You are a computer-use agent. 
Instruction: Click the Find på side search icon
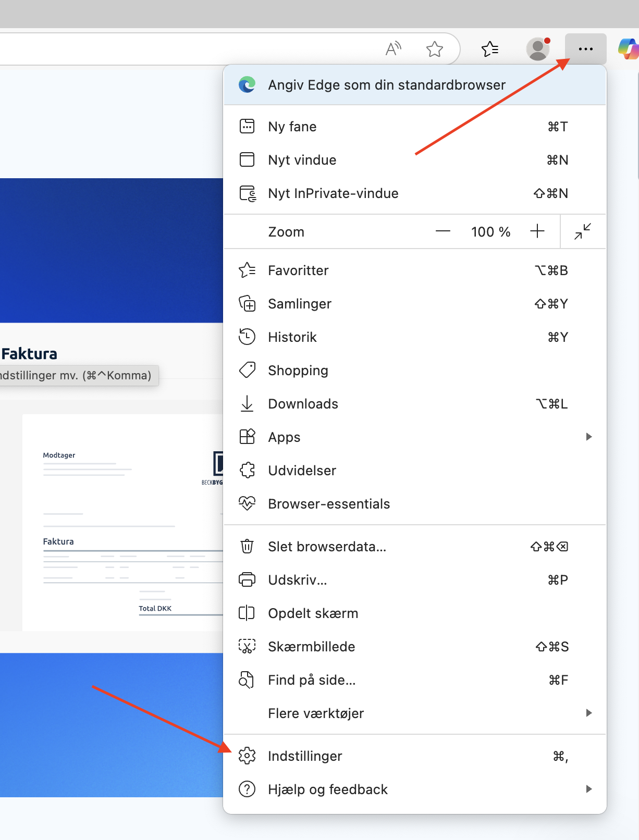coord(247,680)
